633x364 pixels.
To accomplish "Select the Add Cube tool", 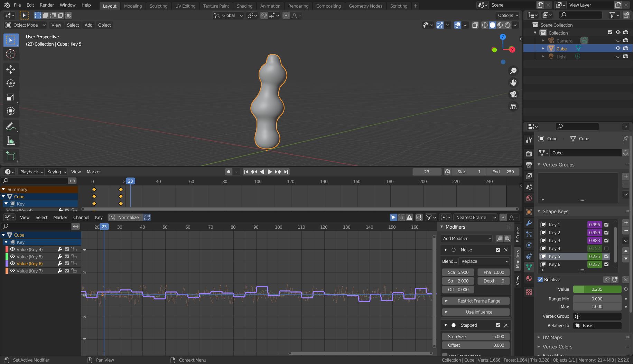I will point(11,156).
